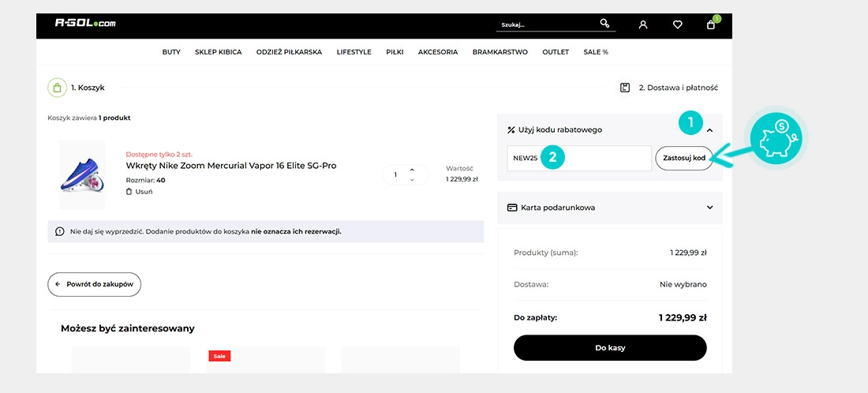This screenshot has width=868, height=393.
Task: Open the shopping cart icon
Action: tap(711, 24)
